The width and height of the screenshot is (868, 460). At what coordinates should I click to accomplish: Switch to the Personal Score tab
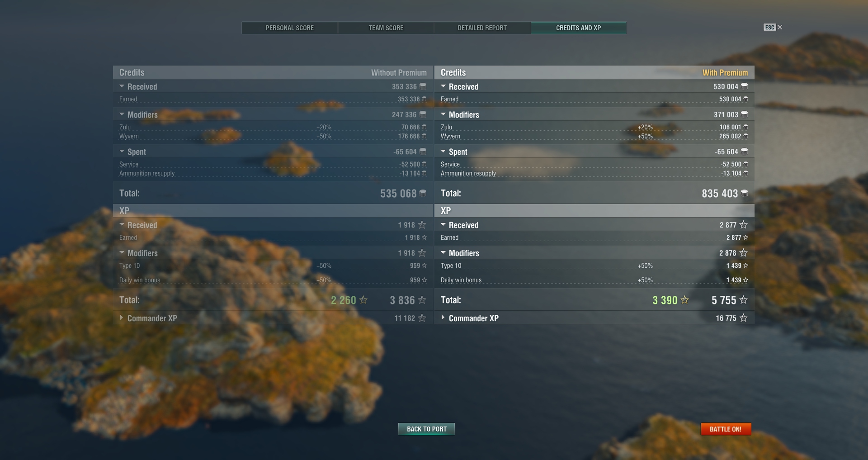pos(290,28)
